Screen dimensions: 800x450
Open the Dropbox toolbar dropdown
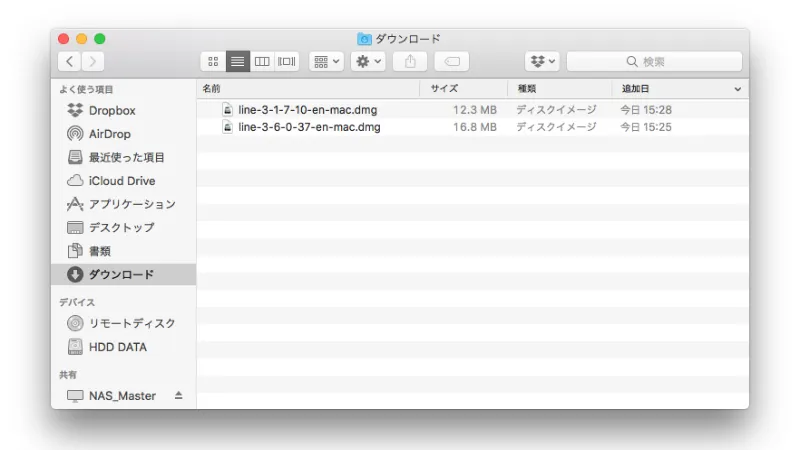pyautogui.click(x=543, y=62)
